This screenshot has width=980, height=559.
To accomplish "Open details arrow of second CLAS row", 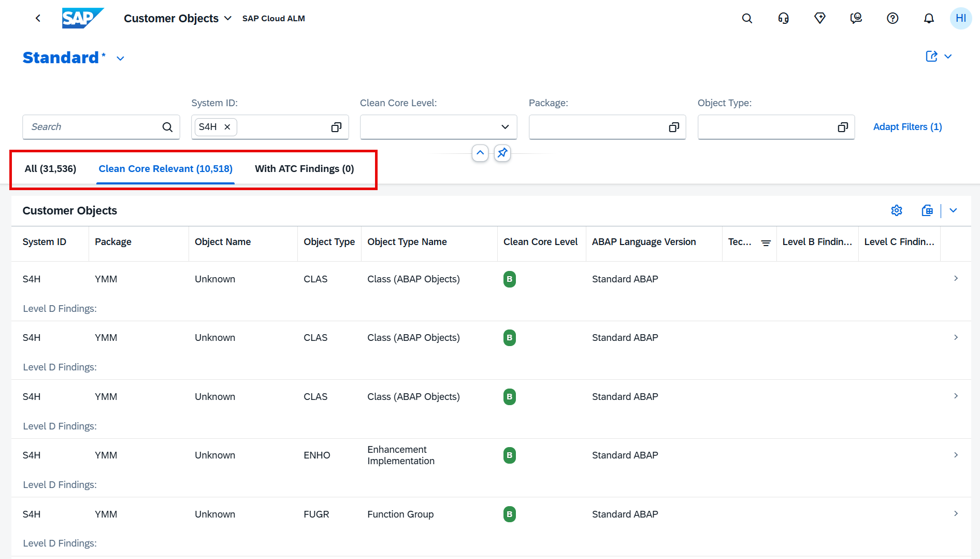I will pos(956,337).
